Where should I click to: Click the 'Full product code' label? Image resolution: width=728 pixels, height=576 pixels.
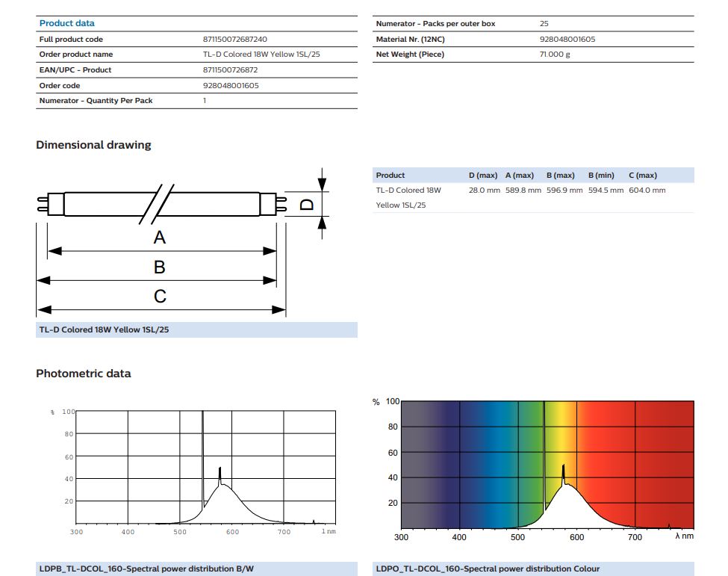coord(71,40)
